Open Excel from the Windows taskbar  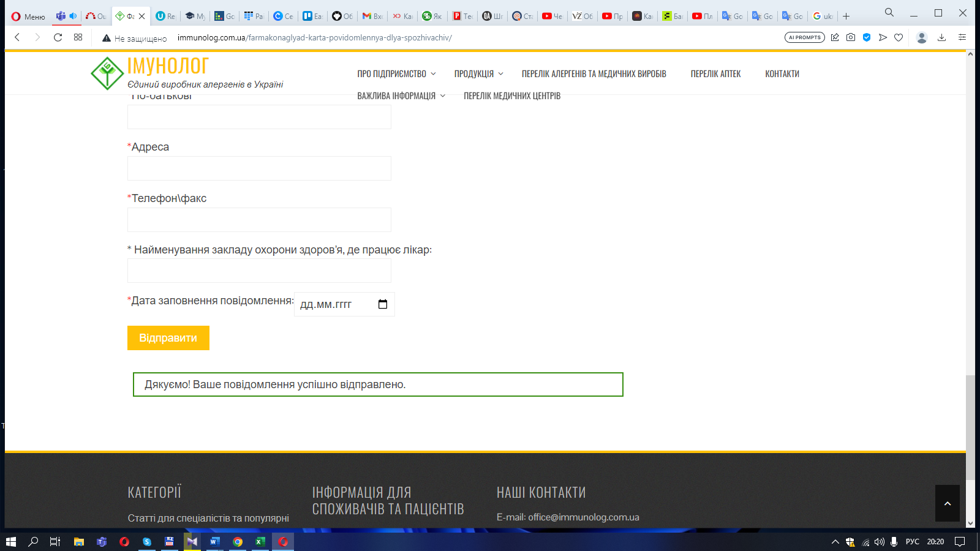[x=260, y=542]
